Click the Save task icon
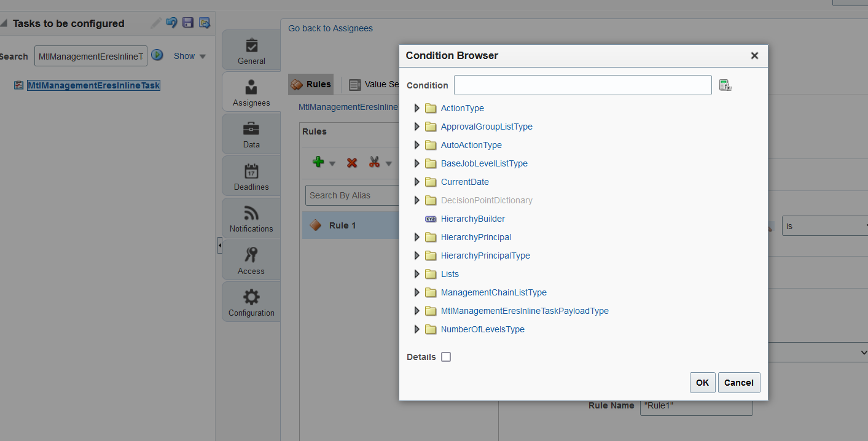This screenshot has width=868, height=441. tap(188, 22)
